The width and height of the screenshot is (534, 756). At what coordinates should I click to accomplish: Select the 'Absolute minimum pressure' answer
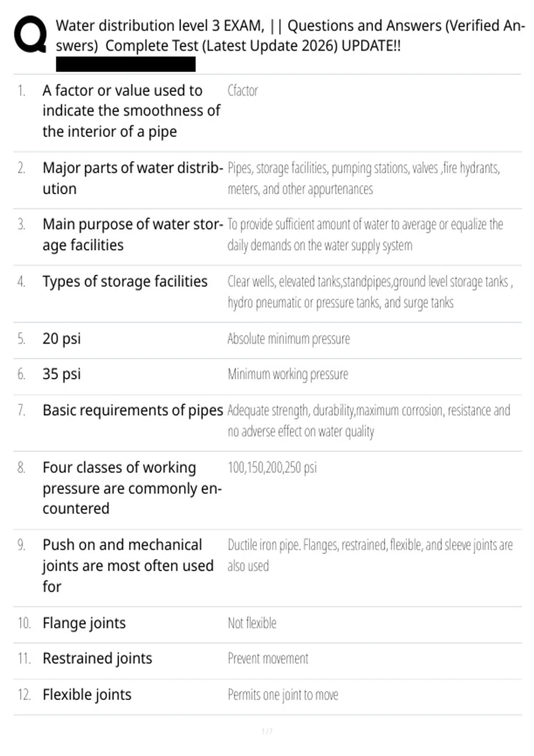pos(288,339)
